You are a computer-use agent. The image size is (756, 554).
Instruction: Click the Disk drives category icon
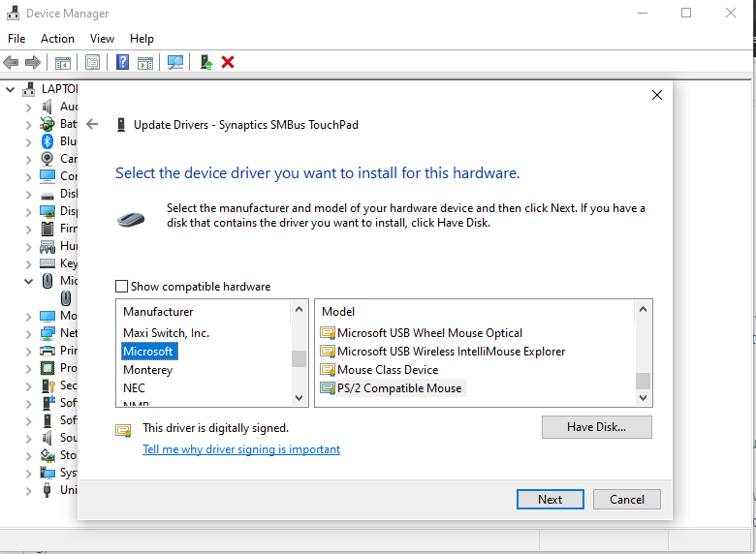47,196
